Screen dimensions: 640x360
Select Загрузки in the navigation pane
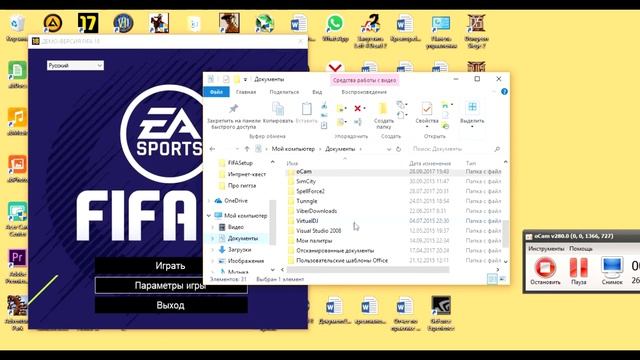click(x=240, y=249)
